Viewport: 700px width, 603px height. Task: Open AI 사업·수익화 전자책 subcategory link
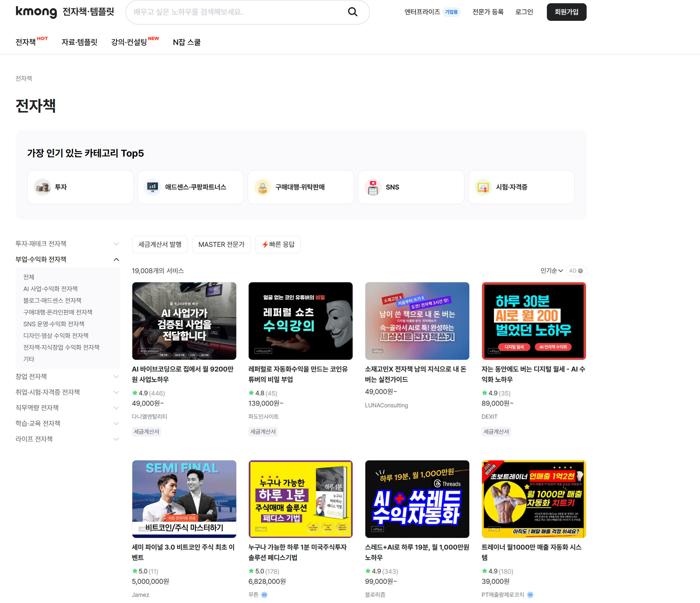50,289
